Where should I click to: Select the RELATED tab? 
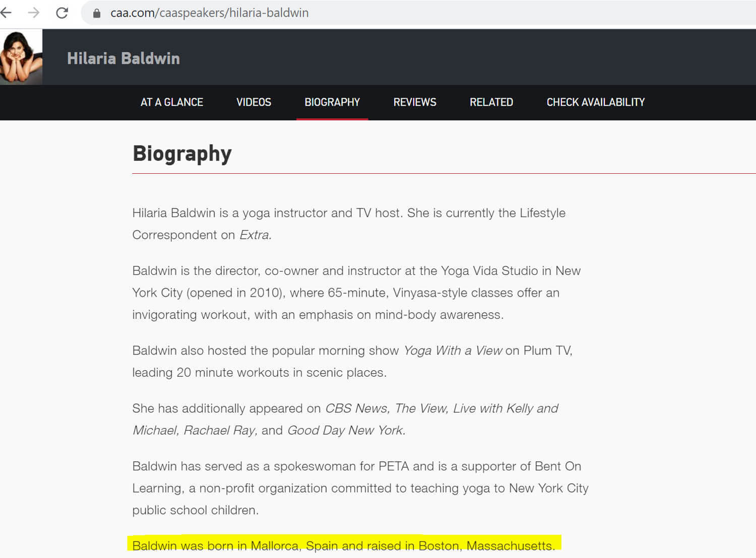491,102
